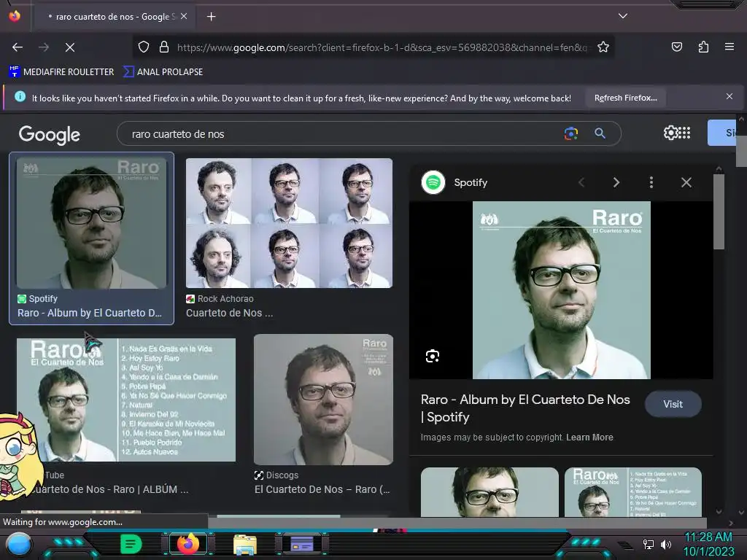This screenshot has width=747, height=560.
Task: Open the volume speaker tray icon
Action: coord(666,544)
